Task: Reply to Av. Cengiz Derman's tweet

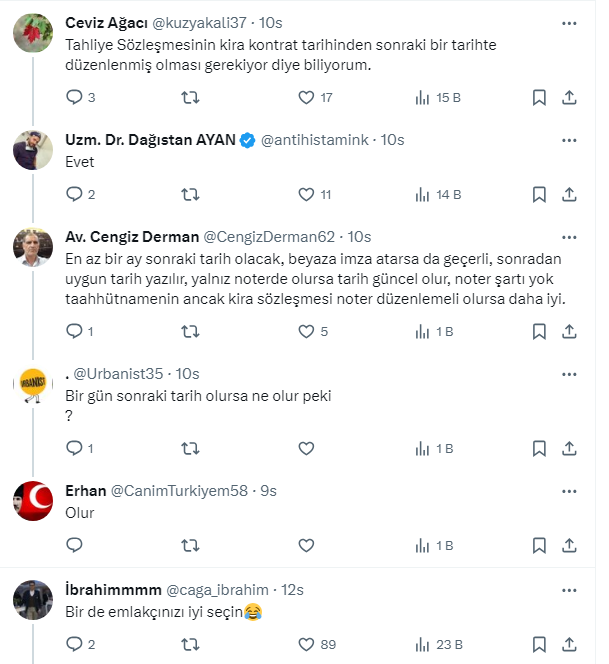Action: point(75,331)
